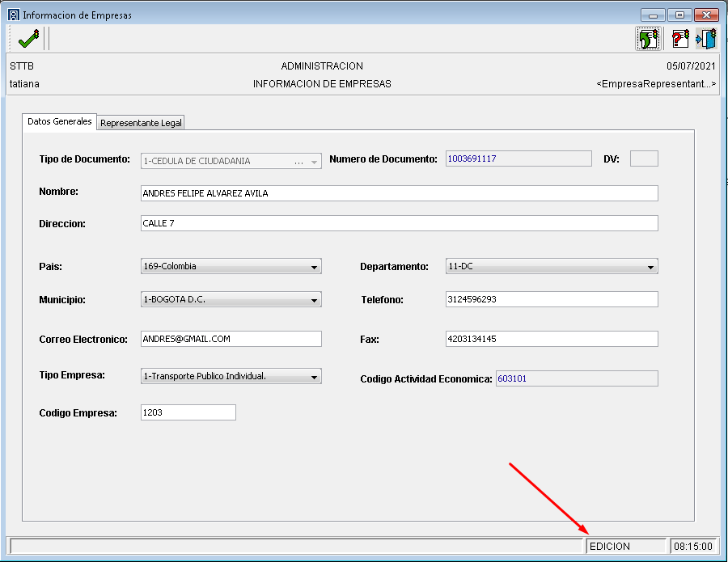Viewport: 728px width, 562px height.
Task: Click the window title bar application icon
Action: pyautogui.click(x=14, y=15)
